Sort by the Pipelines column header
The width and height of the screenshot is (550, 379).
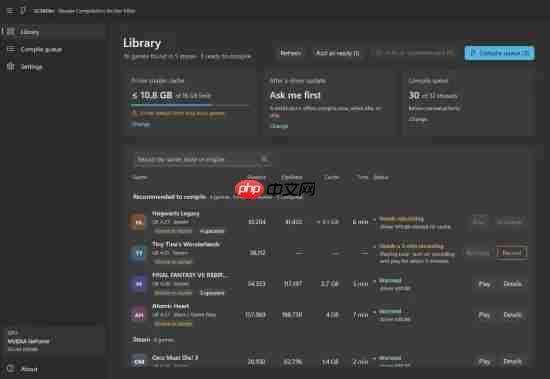pos(292,177)
